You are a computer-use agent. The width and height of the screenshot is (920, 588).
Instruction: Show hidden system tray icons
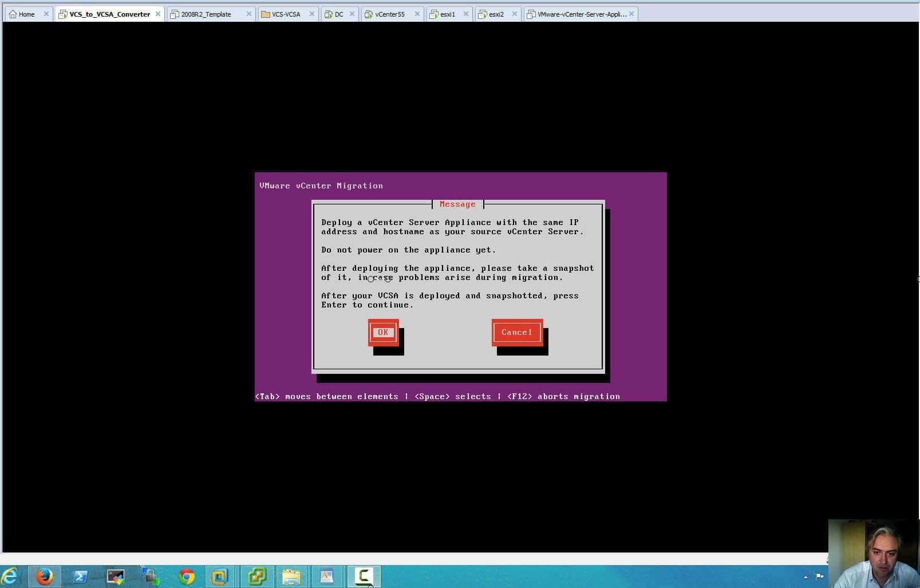(806, 577)
